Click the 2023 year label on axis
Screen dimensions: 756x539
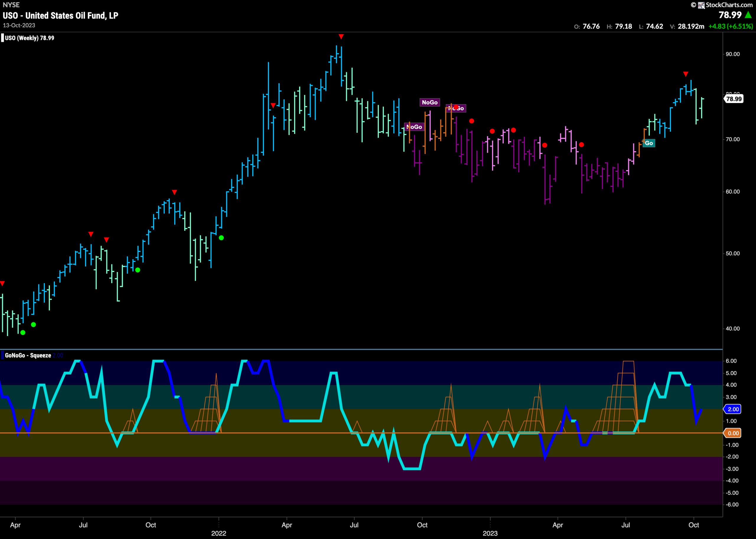490,533
